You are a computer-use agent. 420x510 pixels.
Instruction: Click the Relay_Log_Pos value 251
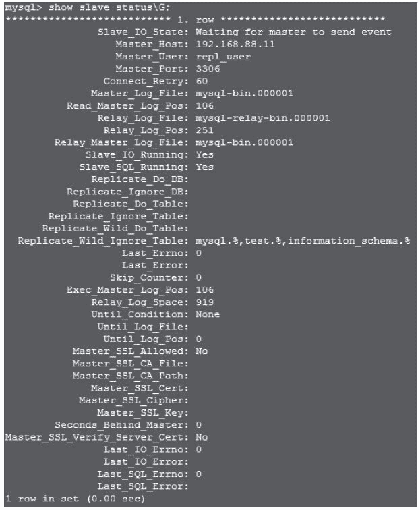(204, 130)
